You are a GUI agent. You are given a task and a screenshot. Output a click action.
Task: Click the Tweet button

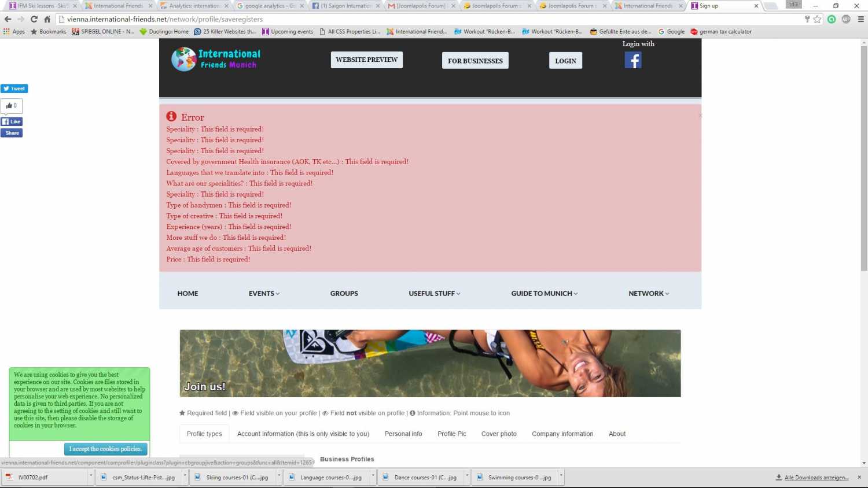(x=14, y=88)
